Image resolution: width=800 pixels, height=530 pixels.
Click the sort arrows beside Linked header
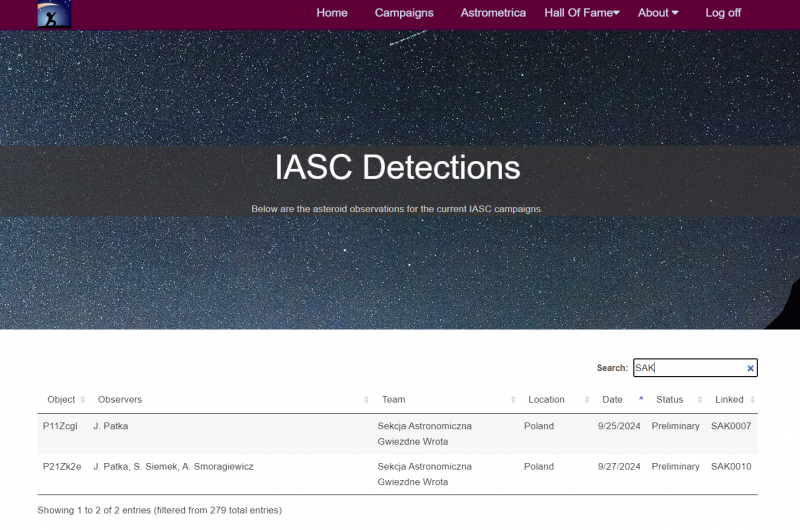point(752,400)
